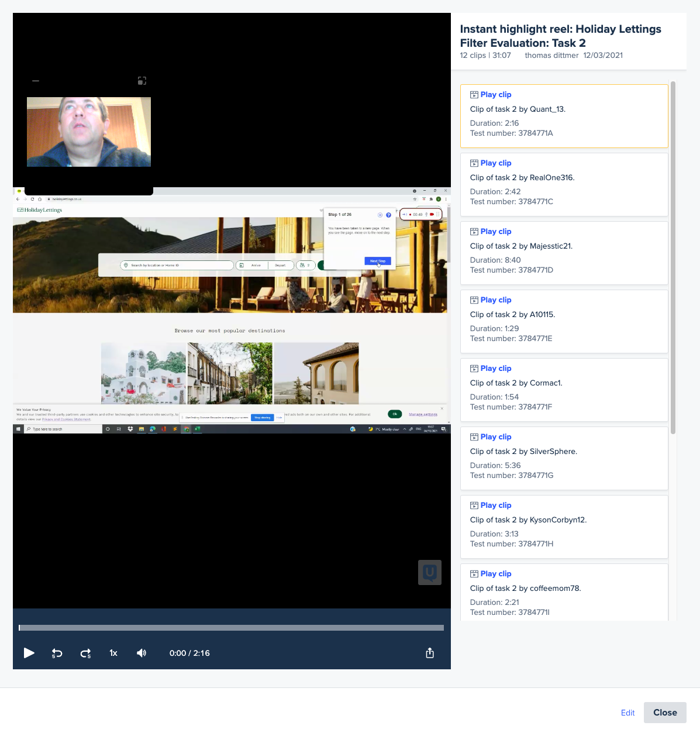
Task: Close the highlight reel dialog
Action: pyautogui.click(x=665, y=713)
